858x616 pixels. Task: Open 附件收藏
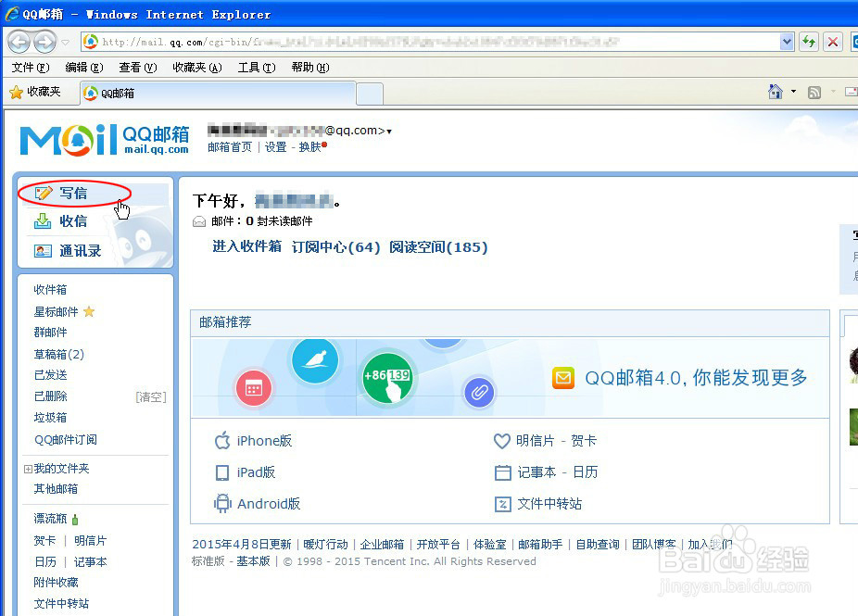(56, 582)
